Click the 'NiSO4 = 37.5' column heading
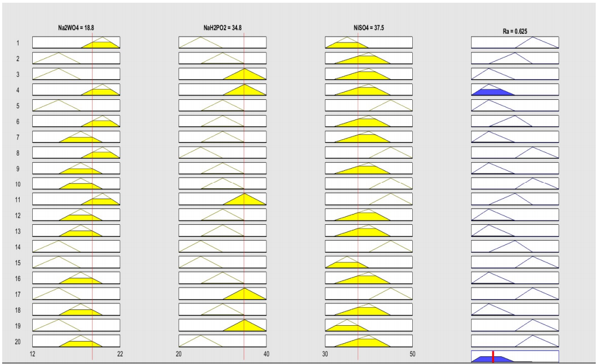 coord(369,28)
